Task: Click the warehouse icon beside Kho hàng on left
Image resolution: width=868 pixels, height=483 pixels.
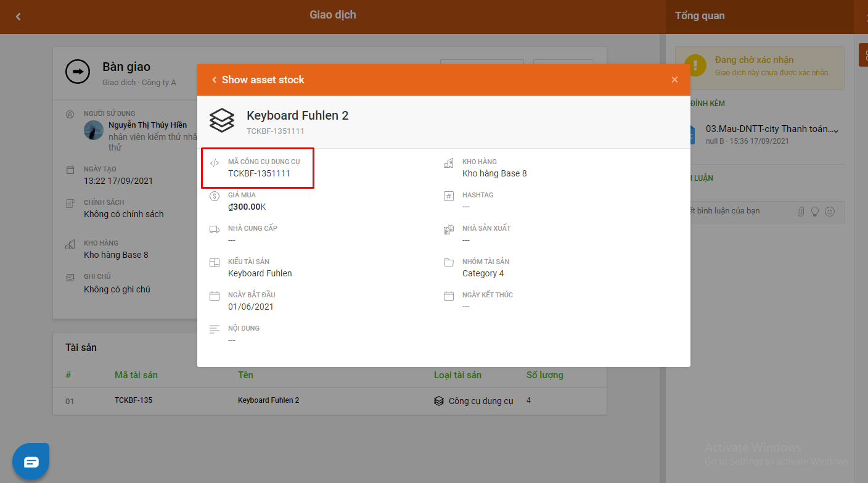Action: (x=70, y=244)
